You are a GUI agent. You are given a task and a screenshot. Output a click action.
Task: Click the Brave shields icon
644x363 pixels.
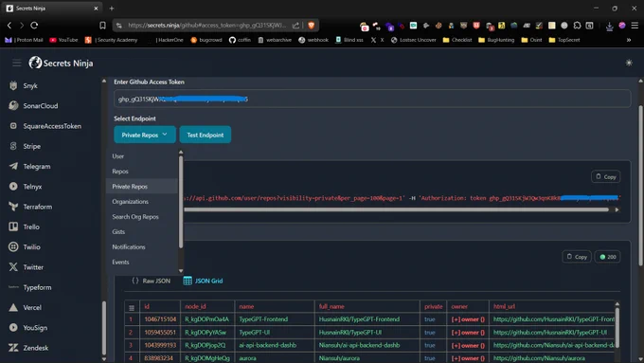click(x=311, y=25)
